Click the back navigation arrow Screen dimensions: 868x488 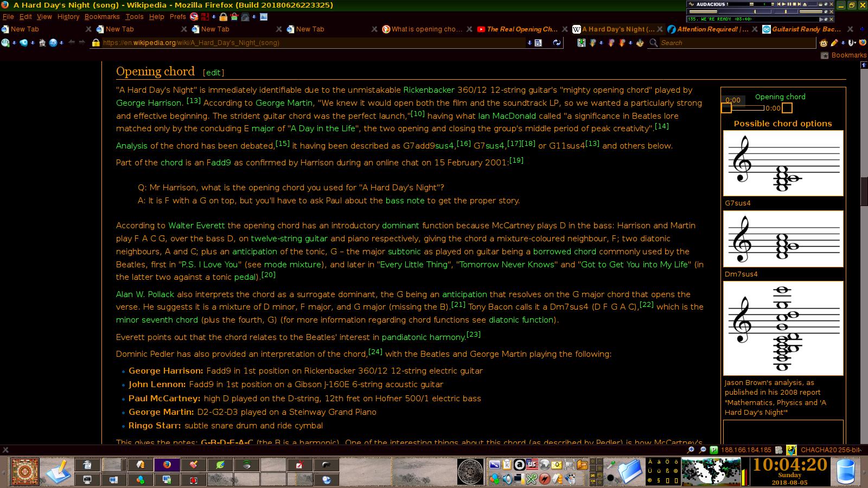72,42
